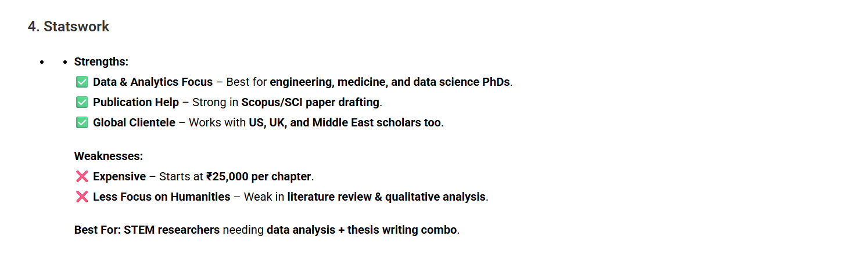Click the red cross beside Less Focus on Humanities
Screen dimensions: 868x254
click(x=82, y=197)
